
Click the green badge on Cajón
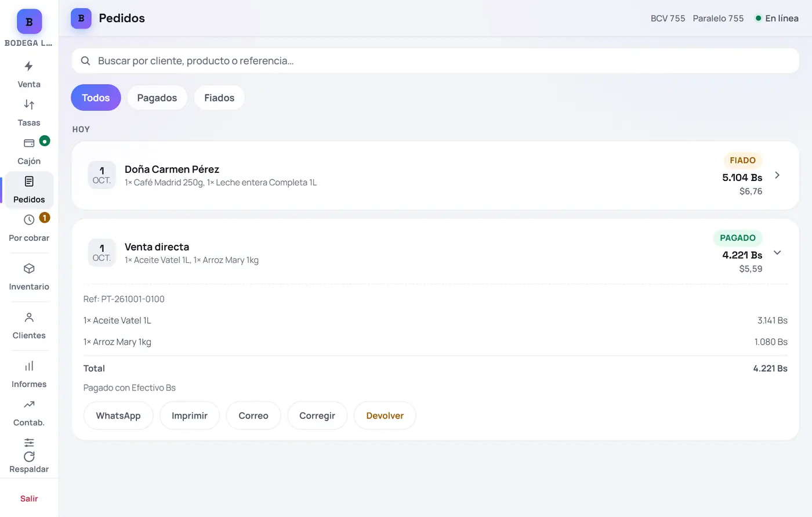tap(45, 141)
